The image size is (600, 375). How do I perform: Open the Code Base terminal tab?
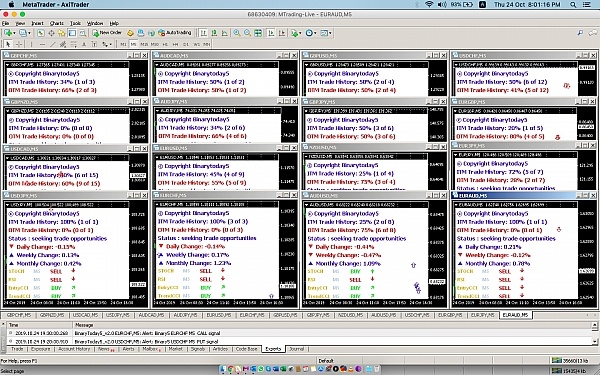click(x=246, y=349)
